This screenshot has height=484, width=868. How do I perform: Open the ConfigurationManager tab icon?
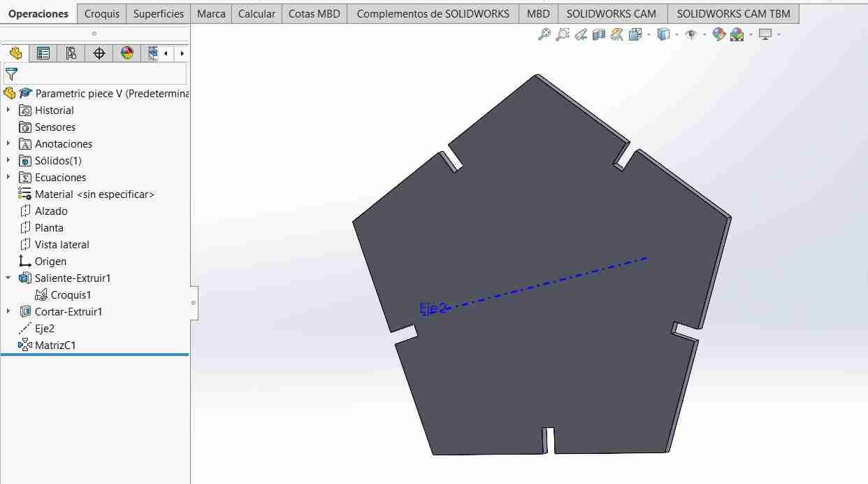tap(71, 52)
